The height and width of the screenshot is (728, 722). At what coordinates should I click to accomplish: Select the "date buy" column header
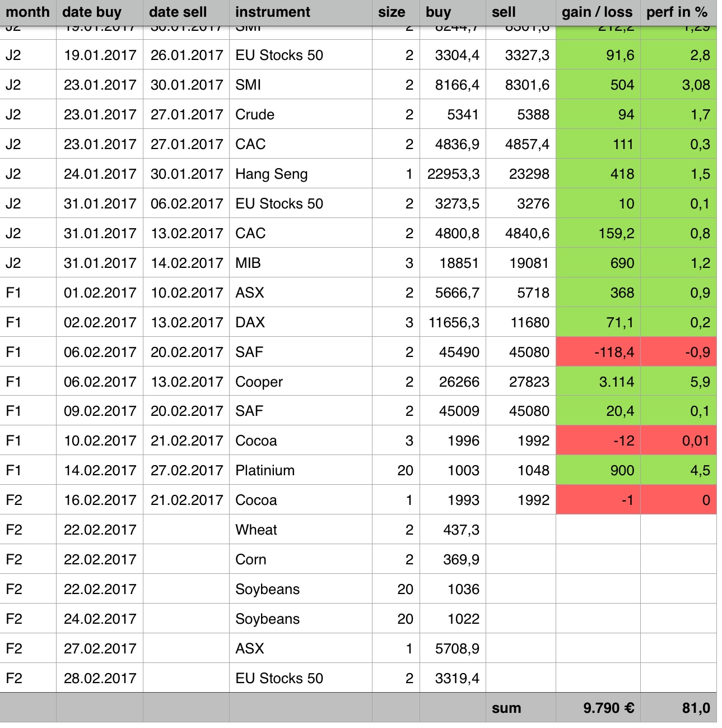(x=92, y=12)
